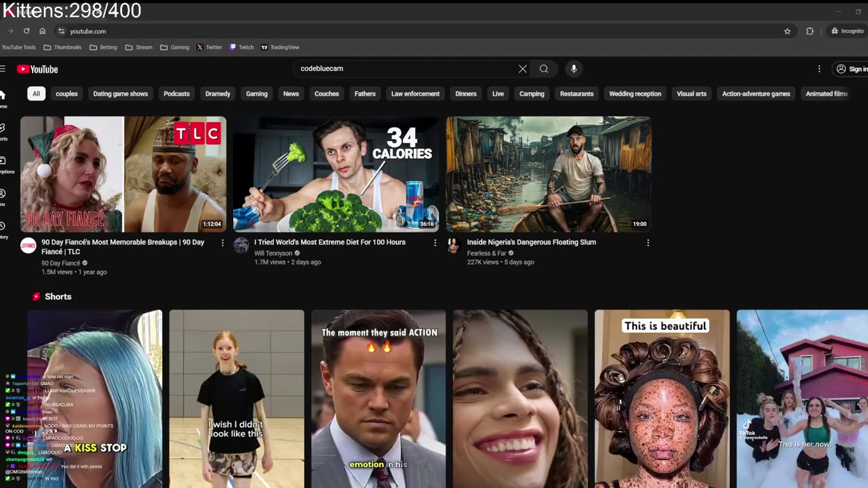
Task: Open more options for 90 Day Fiancé video
Action: (x=222, y=243)
